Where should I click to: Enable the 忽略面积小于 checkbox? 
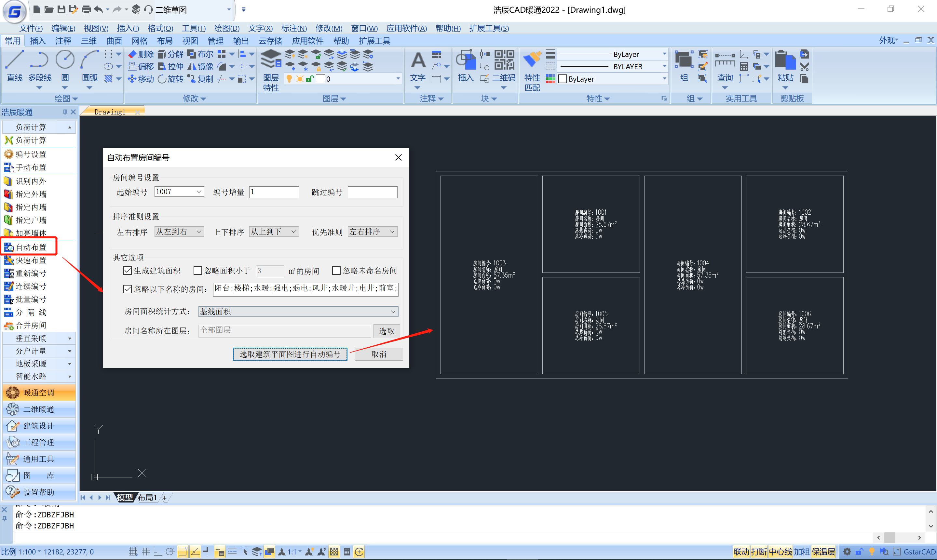[x=197, y=271]
